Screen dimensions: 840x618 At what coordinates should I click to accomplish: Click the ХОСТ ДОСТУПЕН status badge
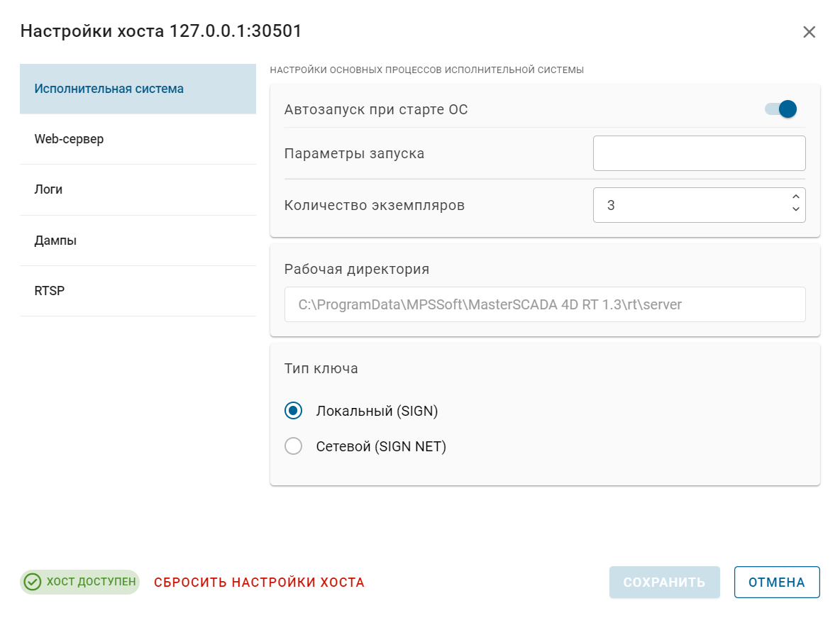tap(79, 581)
